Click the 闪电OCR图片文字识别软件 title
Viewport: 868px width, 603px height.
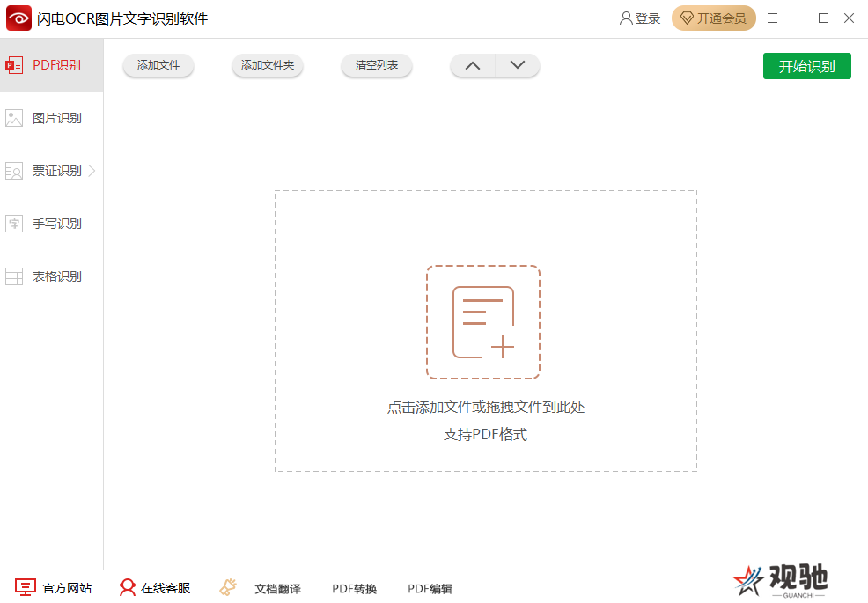click(x=122, y=18)
